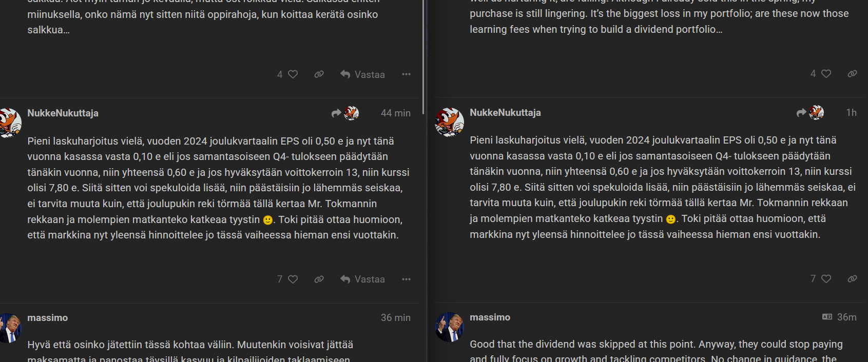Image resolution: width=868 pixels, height=362 pixels.
Task: Copy link of translated NukkeNukuttaja post
Action: pos(853,278)
